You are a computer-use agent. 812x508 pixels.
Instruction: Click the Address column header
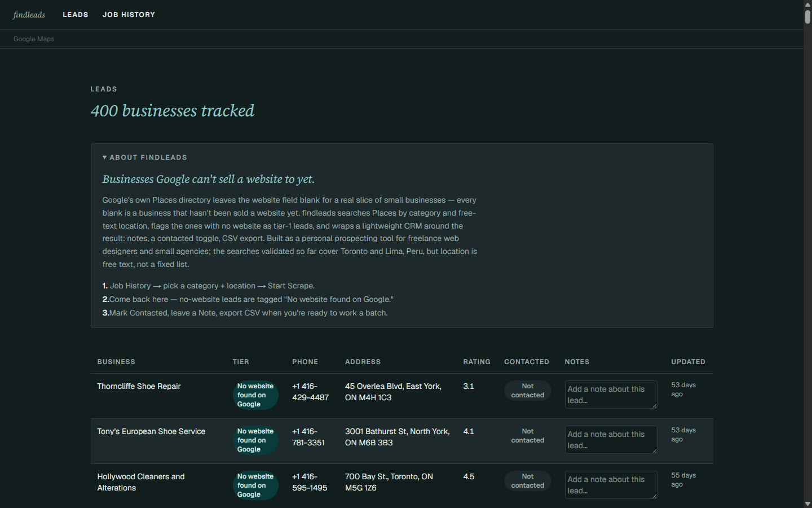363,362
